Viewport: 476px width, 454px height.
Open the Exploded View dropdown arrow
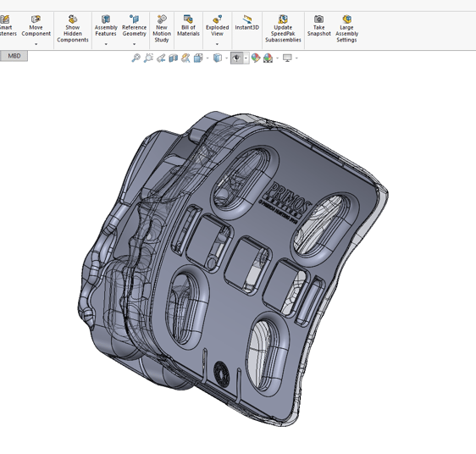[217, 44]
